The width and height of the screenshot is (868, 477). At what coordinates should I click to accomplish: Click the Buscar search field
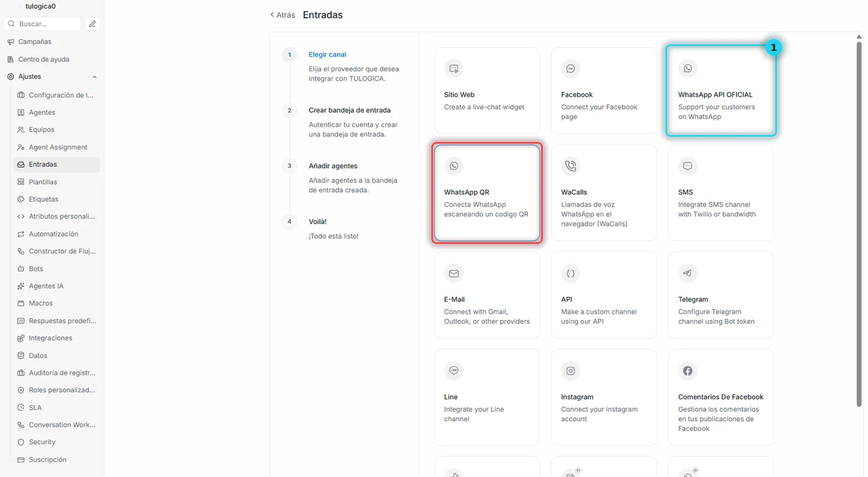43,24
